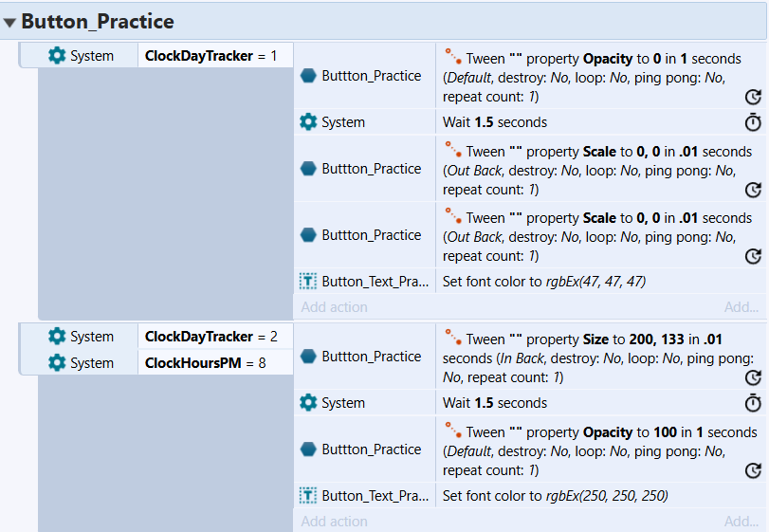Click Add... link in first event block
The image size is (769, 532).
742,307
